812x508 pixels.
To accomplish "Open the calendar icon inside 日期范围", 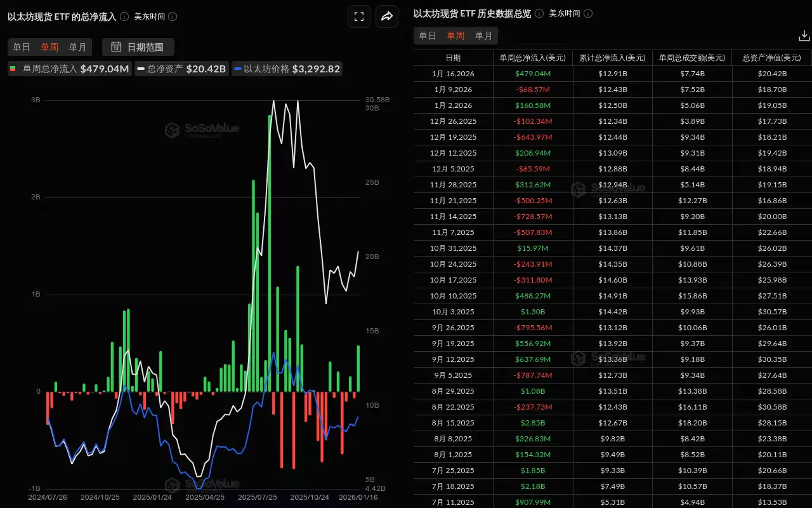I will [117, 47].
